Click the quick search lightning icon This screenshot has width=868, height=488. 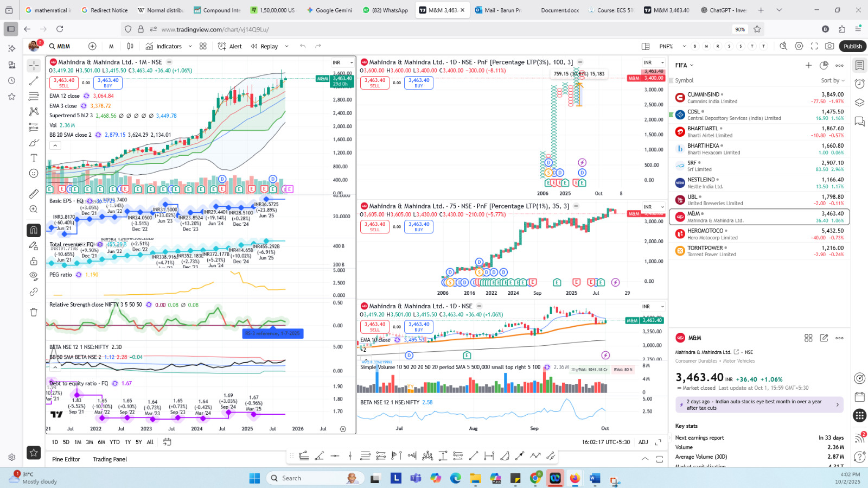point(783,46)
